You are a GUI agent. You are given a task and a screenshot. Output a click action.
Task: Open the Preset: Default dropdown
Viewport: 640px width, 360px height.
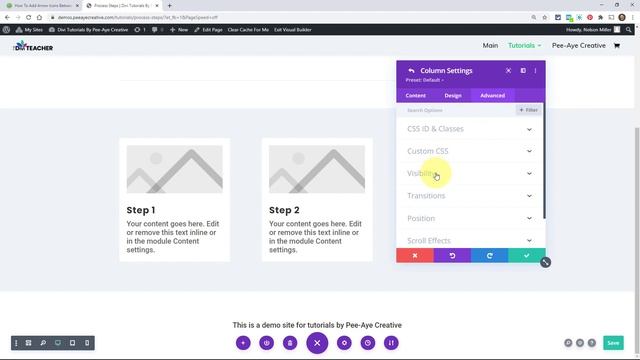click(x=424, y=80)
